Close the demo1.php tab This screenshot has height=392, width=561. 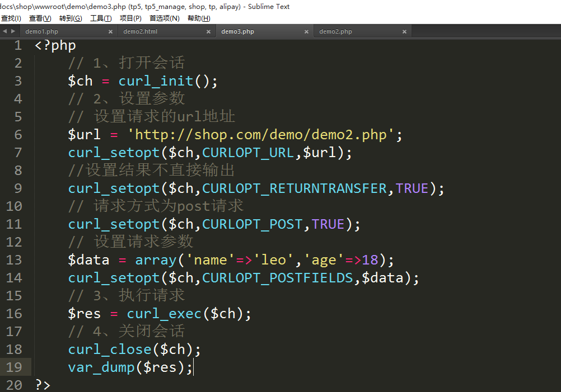pyautogui.click(x=110, y=32)
